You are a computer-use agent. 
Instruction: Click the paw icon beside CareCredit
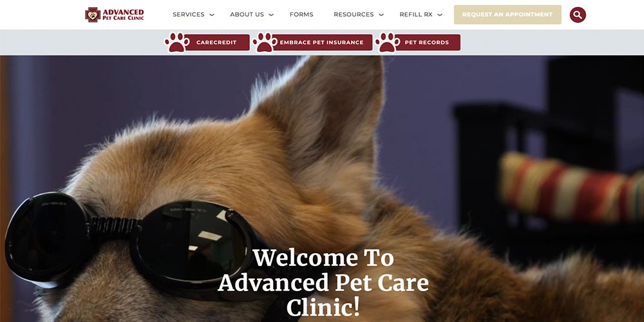point(177,43)
